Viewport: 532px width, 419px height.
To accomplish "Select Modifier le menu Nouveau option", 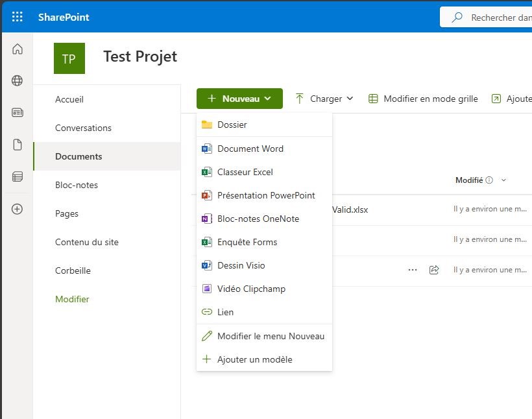I will [x=271, y=336].
